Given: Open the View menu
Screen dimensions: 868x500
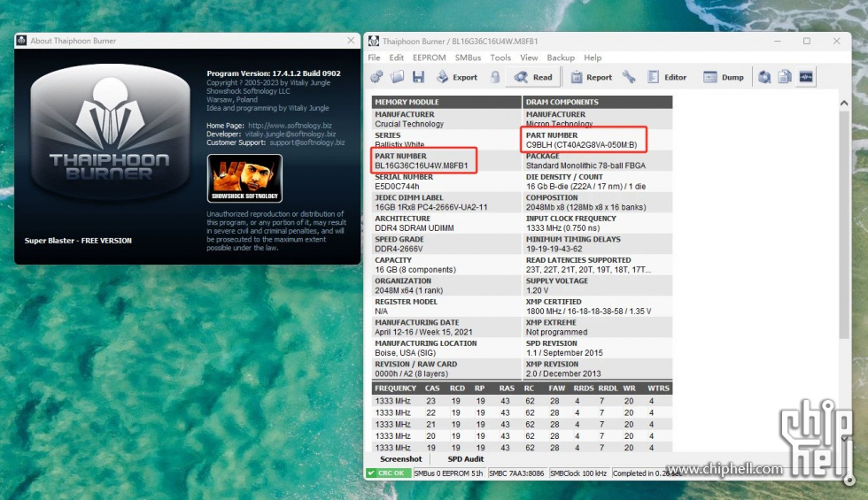Looking at the screenshot, I should point(529,58).
